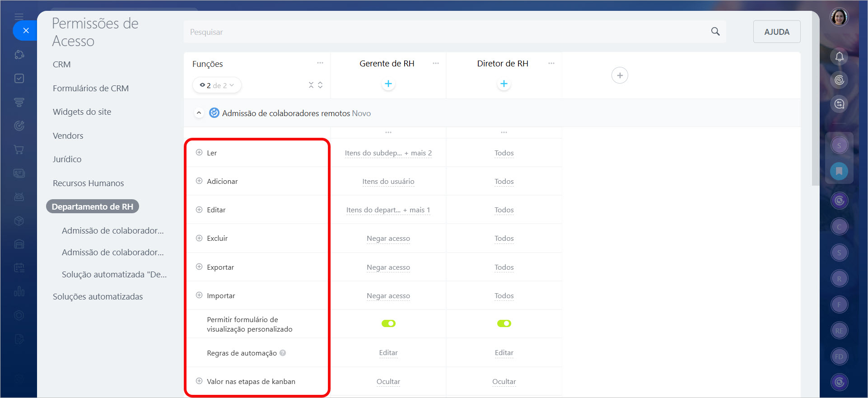Open the Funções column options menu
The image size is (868, 398).
pos(320,63)
